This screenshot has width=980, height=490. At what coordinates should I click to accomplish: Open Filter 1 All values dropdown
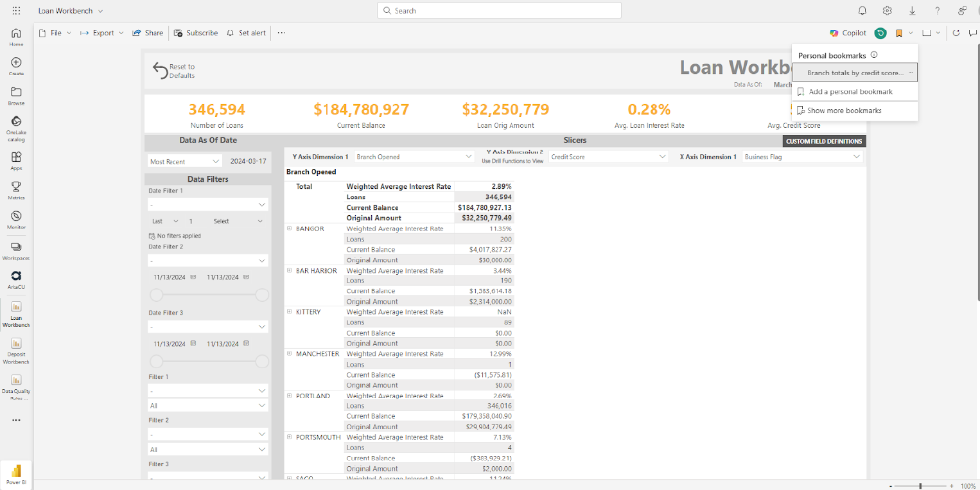(x=208, y=406)
